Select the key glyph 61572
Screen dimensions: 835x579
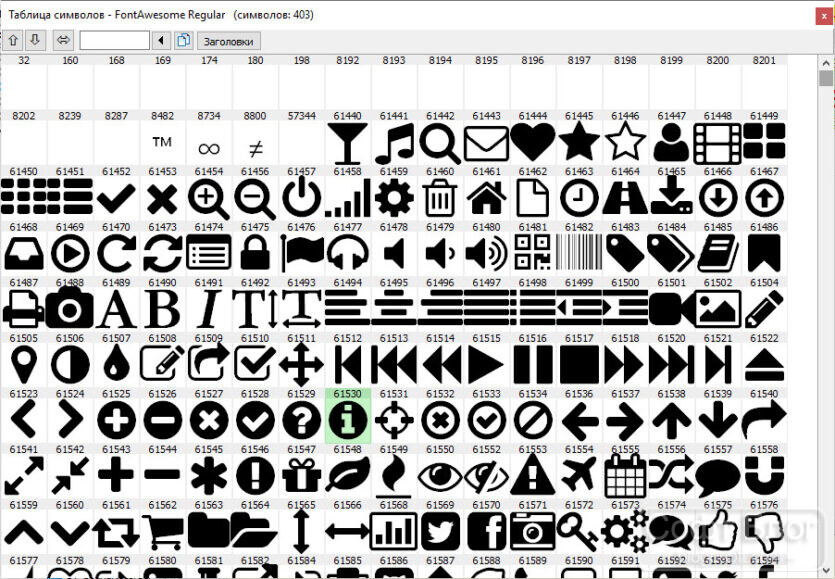coord(579,531)
